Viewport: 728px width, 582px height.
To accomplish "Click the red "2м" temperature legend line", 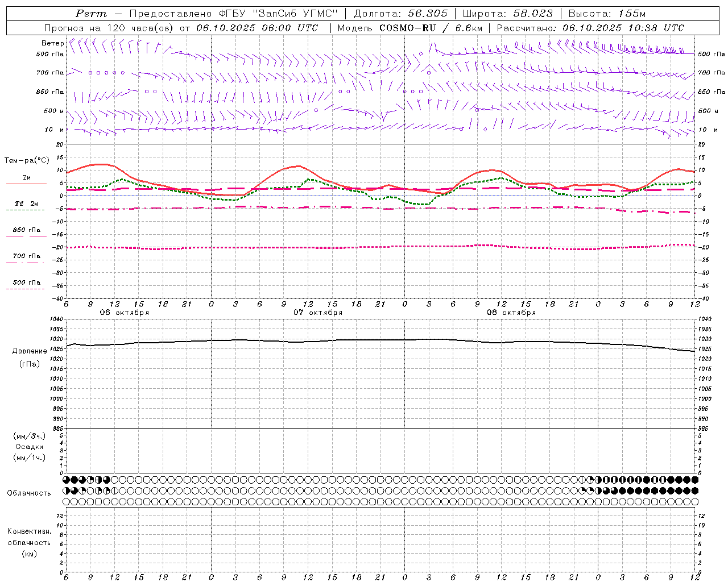I will point(26,184).
